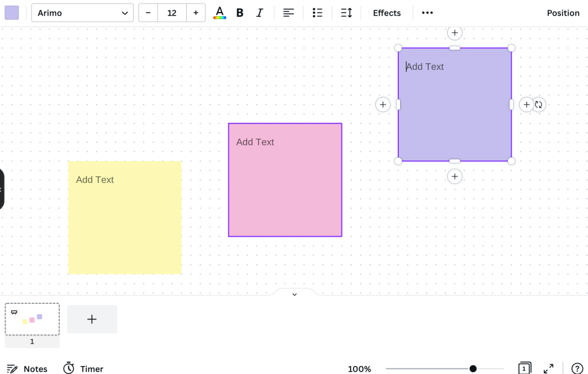Change text alignment
Screen dimensions: 588x374
pos(289,13)
